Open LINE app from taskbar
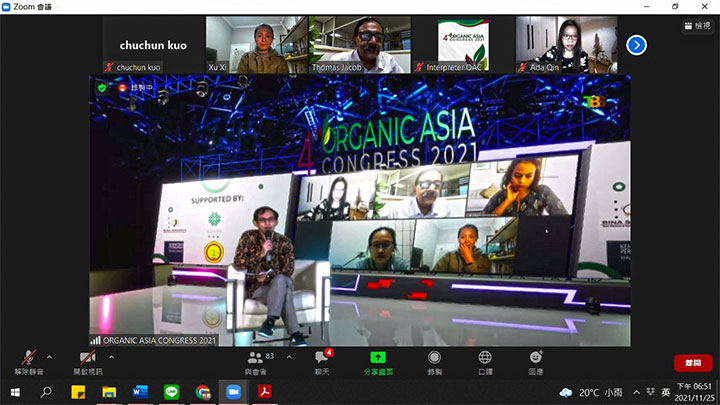The height and width of the screenshot is (405, 720). 171,392
